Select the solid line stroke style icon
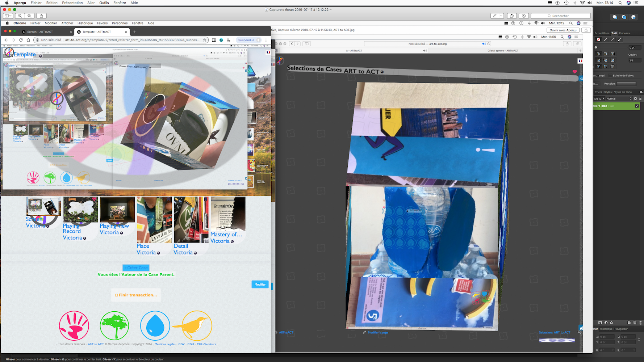Image resolution: width=644 pixels, height=362 pixels. point(605,40)
